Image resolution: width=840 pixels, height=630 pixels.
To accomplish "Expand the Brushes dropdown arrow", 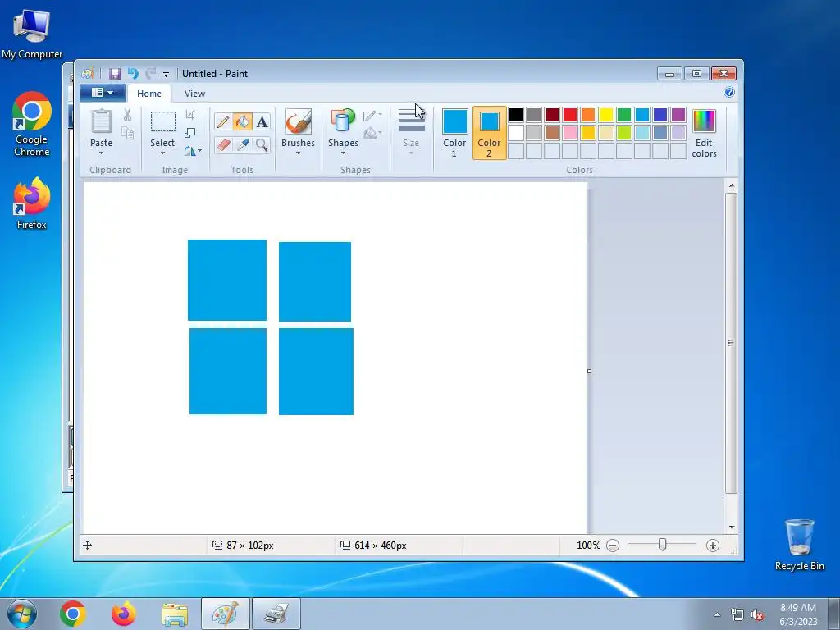I will (x=298, y=153).
